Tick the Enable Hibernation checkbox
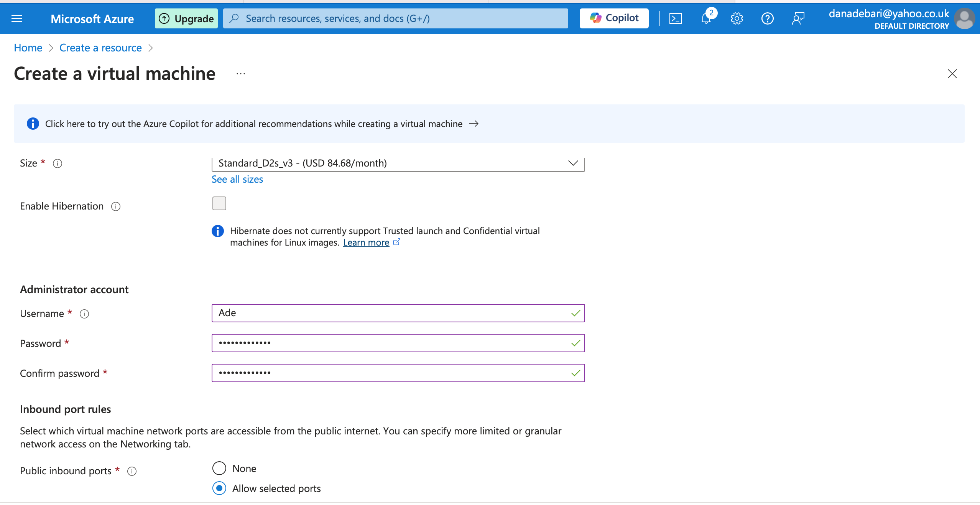 [x=219, y=203]
